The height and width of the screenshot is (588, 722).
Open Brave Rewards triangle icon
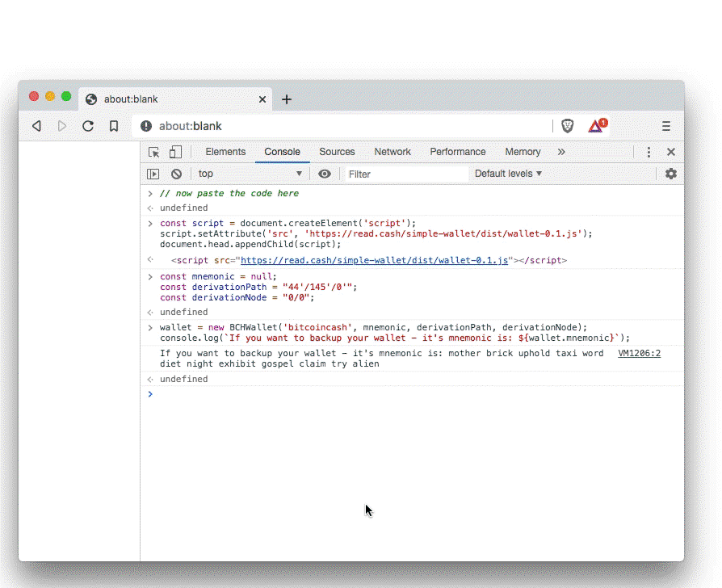click(x=598, y=125)
